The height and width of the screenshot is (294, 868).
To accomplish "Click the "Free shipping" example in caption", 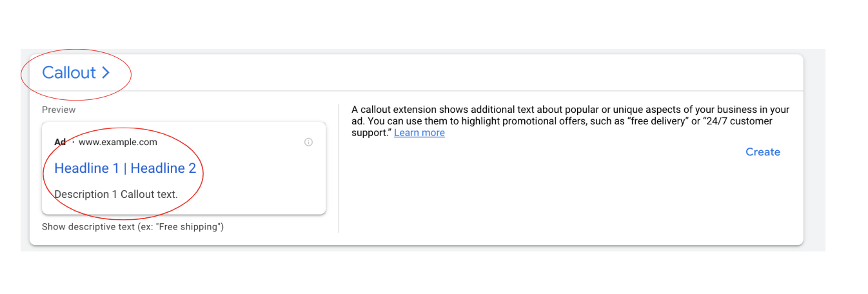I will tap(193, 227).
